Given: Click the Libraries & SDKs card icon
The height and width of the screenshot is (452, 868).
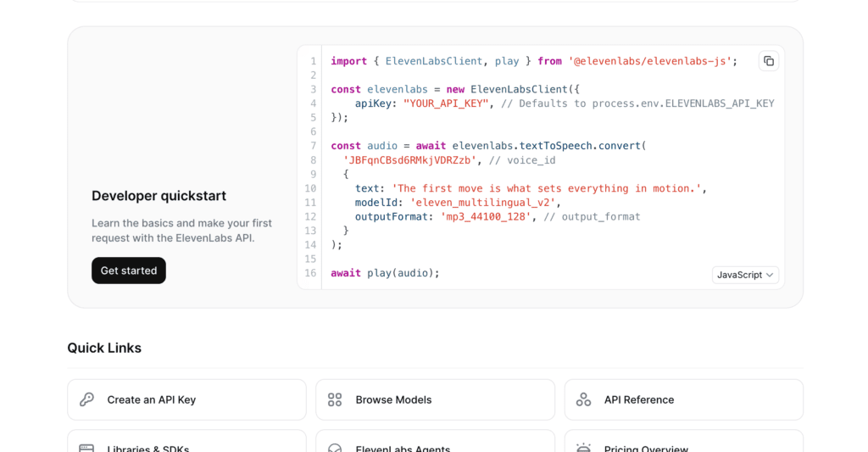Looking at the screenshot, I should click(x=87, y=448).
